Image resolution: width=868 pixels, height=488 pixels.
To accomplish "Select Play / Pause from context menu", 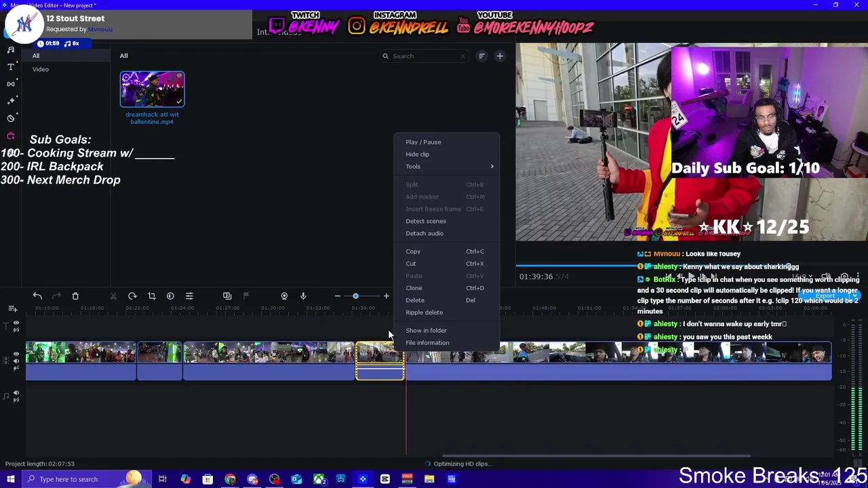I will pos(448,142).
